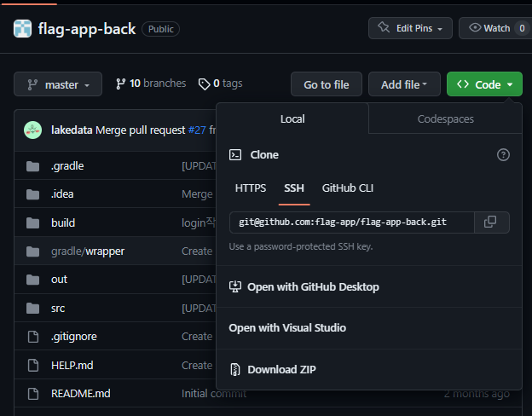Click the pin icon in Edit Pins
532x416 pixels.
[384, 27]
